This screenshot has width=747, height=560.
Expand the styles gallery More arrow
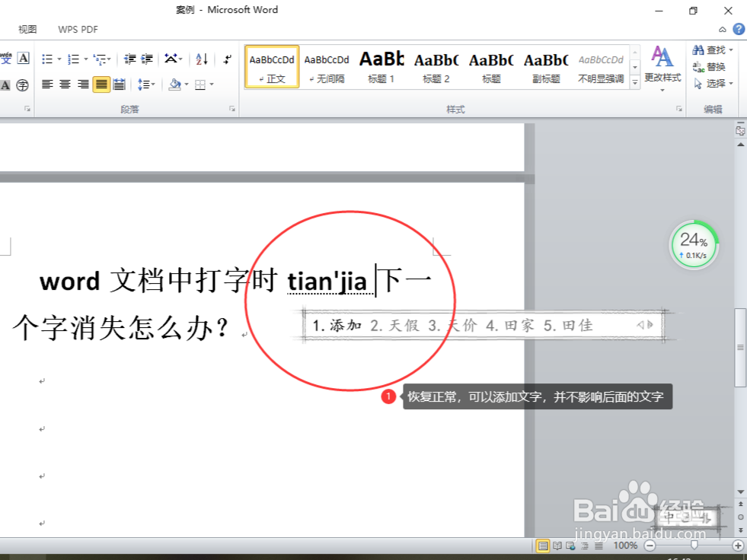(634, 83)
